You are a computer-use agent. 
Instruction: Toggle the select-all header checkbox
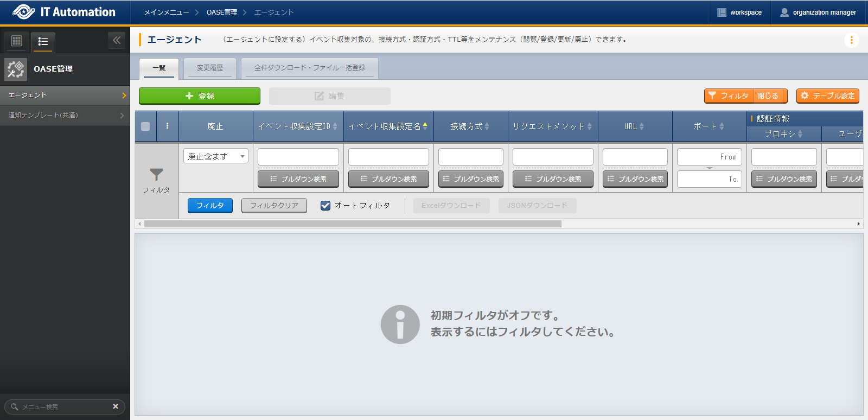(145, 126)
